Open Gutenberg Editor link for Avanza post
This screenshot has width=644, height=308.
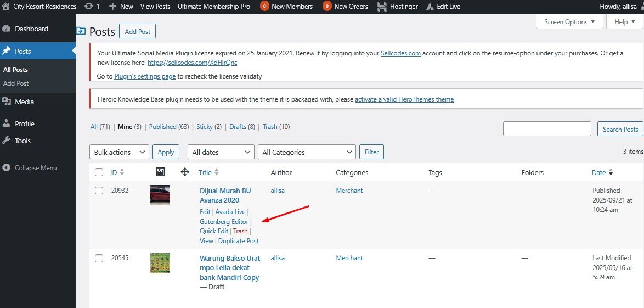pos(224,222)
